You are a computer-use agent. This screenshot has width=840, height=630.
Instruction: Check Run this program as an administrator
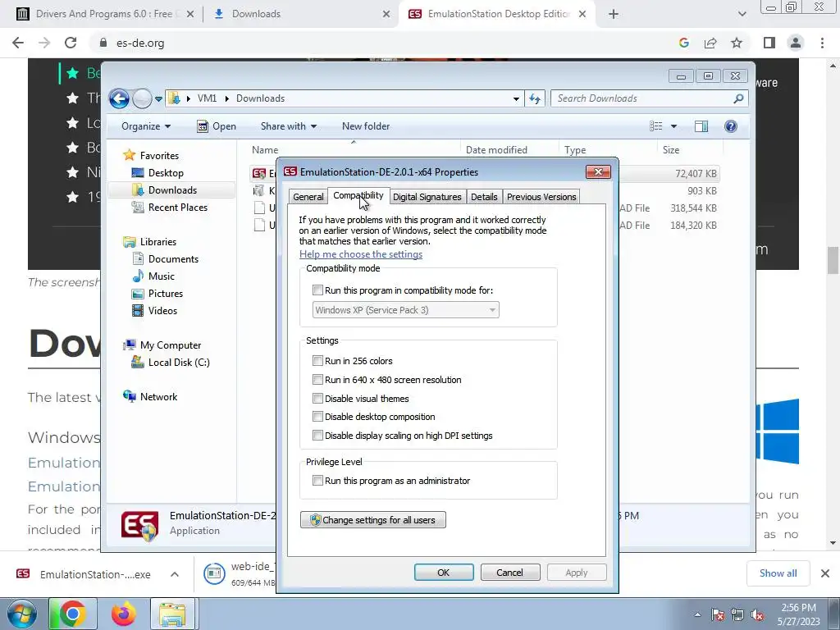point(317,481)
